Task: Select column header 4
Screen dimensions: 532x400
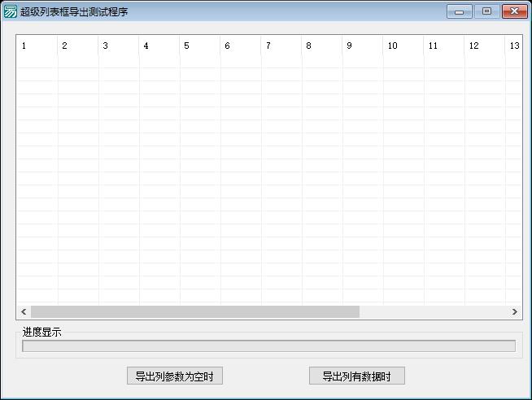Action: point(159,46)
